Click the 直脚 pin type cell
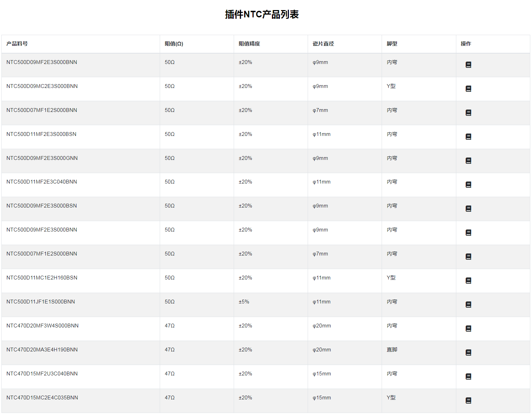Screen dimensions: 532x414 pos(392,350)
